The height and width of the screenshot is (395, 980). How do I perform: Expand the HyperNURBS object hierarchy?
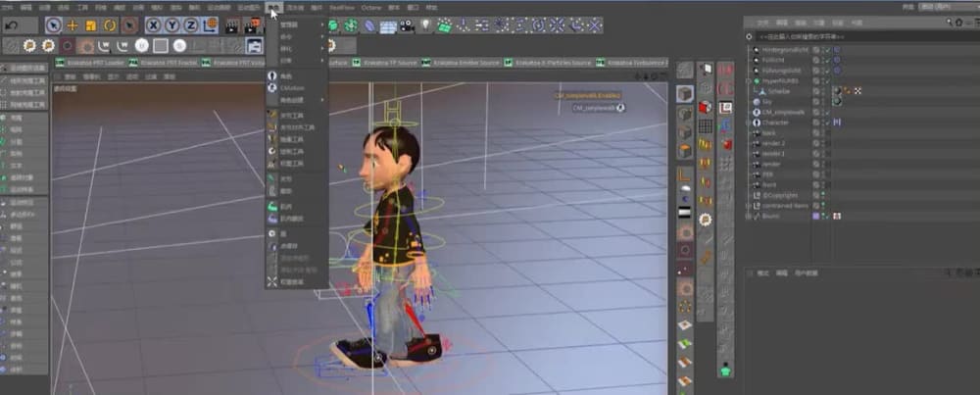tap(749, 80)
